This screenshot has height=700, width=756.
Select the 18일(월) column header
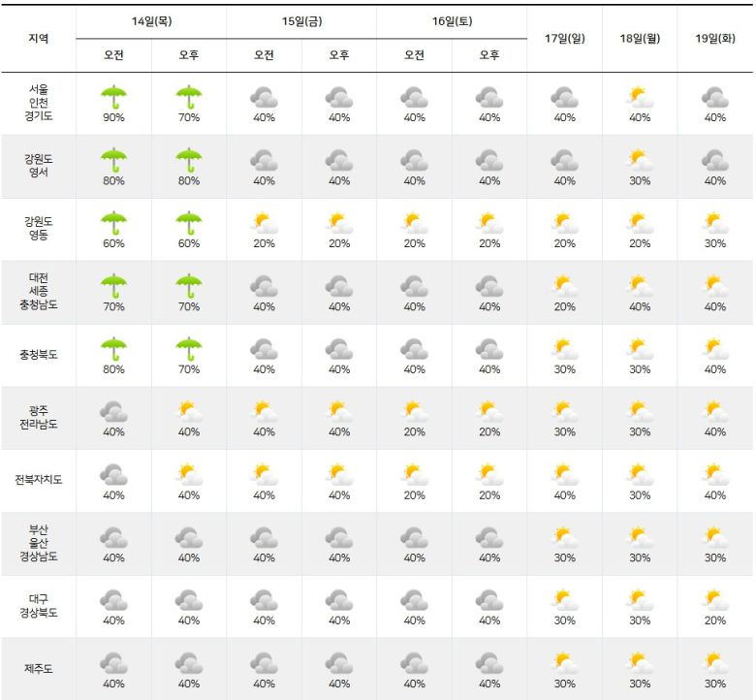click(639, 38)
